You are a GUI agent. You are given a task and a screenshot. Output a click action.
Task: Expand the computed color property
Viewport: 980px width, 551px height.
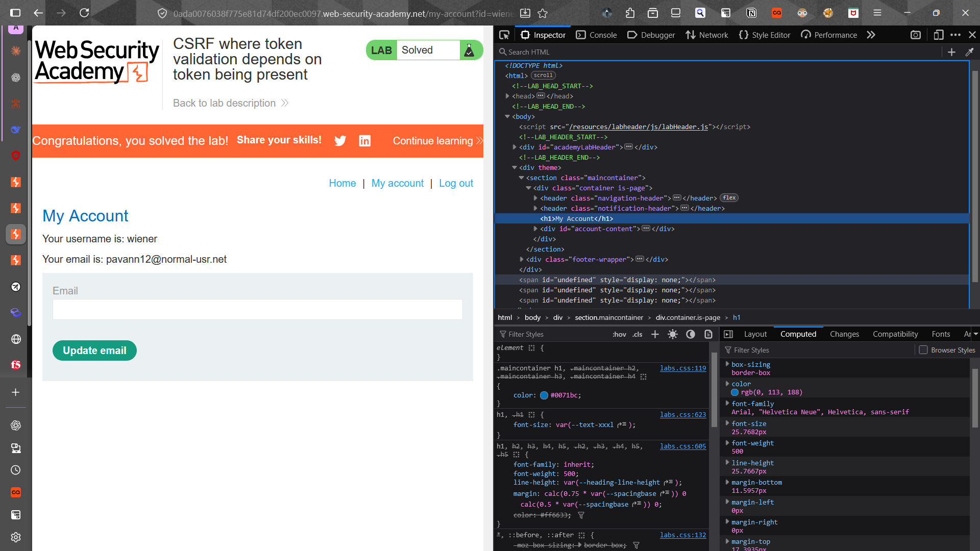pos(727,383)
